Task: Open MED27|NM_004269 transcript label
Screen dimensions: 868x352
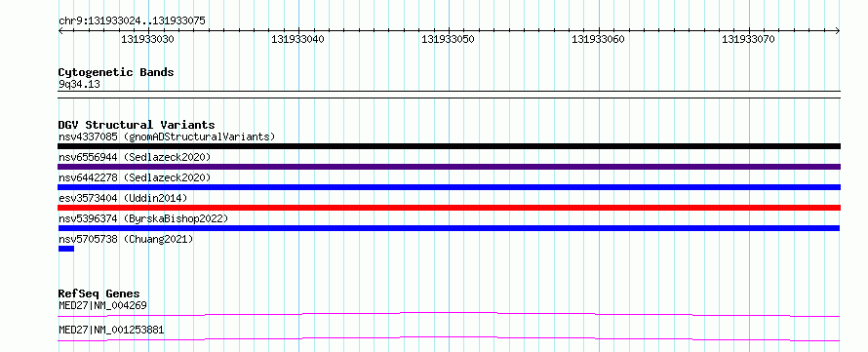Action: pyautogui.click(x=102, y=305)
